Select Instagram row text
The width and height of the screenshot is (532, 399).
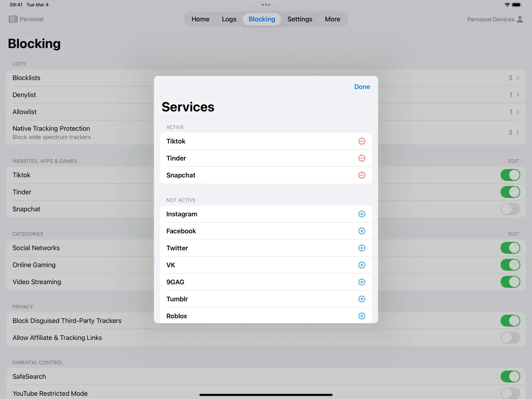point(182,214)
